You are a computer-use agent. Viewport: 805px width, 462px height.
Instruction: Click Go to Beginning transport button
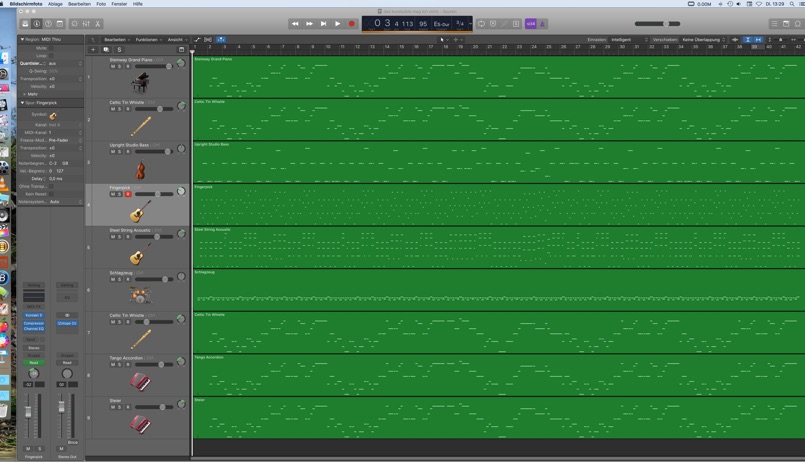[323, 24]
